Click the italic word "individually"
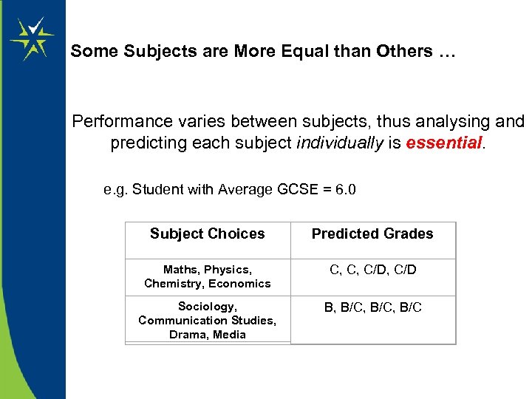Viewport: 532px width, 399px height. [339, 143]
